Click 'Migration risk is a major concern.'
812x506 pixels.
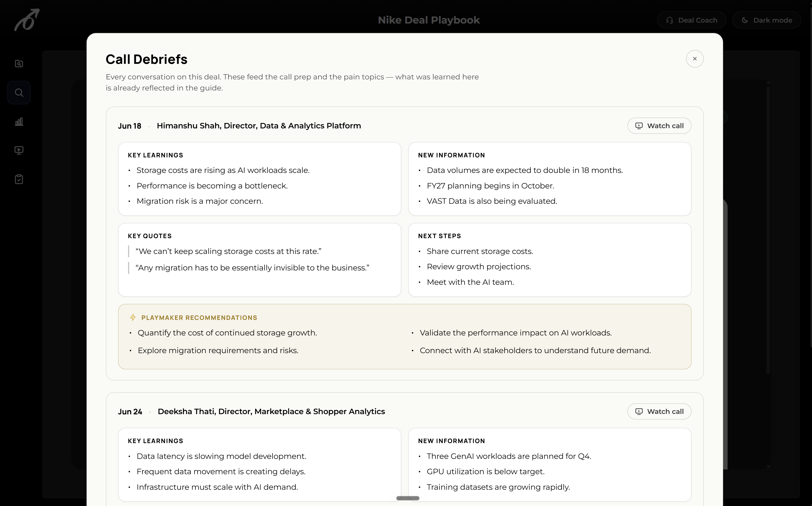tap(199, 201)
